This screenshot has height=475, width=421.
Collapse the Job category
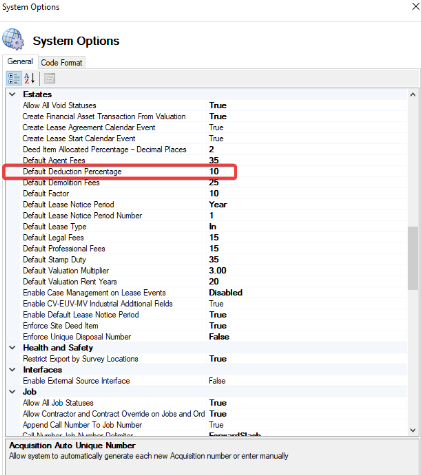tap(12, 392)
